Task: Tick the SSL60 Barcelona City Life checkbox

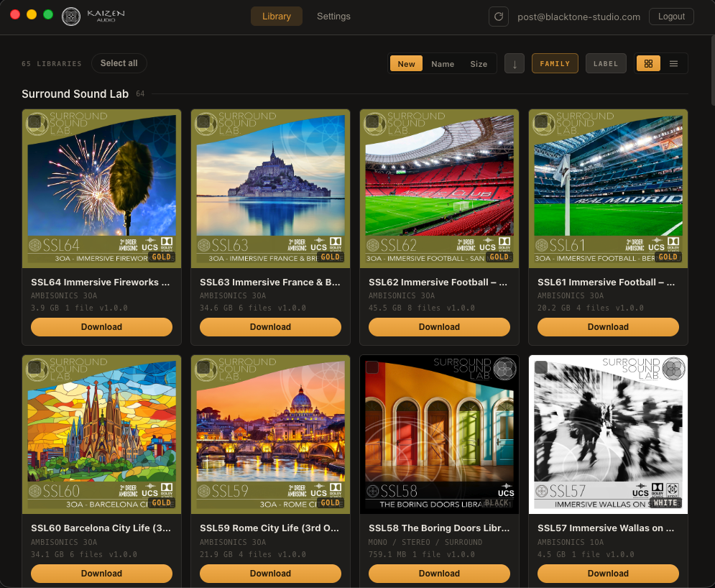Action: coord(34,367)
